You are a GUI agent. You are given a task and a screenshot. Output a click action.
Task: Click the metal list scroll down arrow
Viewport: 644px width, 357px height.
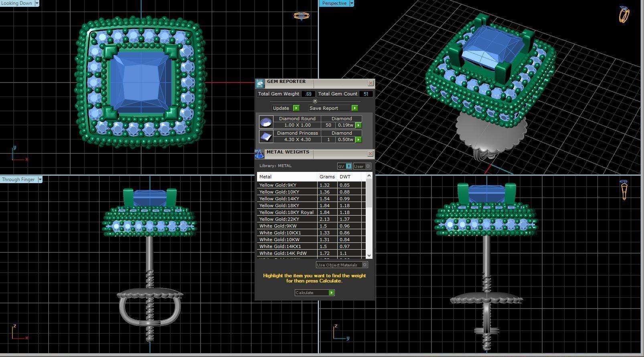[369, 255]
